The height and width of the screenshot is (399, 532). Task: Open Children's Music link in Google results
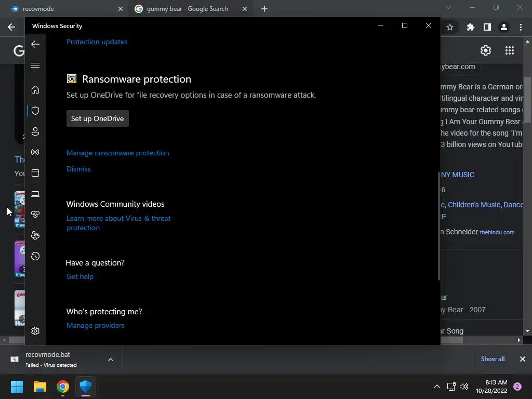pos(474,205)
